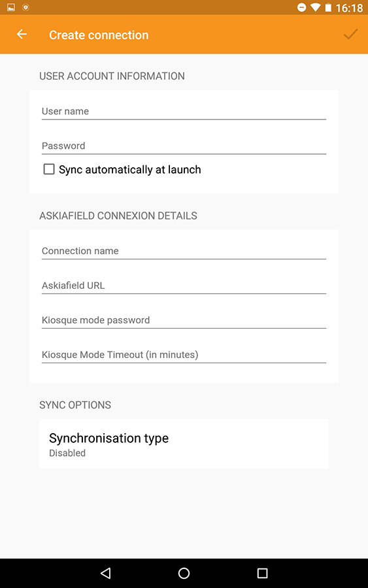Tap the Wi-Fi signal status icon
This screenshot has height=588, width=368.
[316, 7]
